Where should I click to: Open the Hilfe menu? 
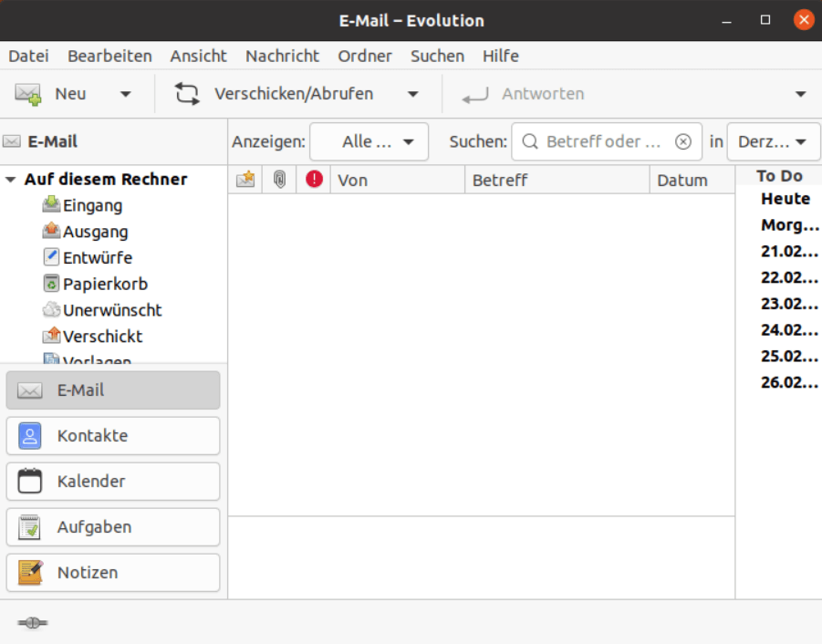coord(501,56)
